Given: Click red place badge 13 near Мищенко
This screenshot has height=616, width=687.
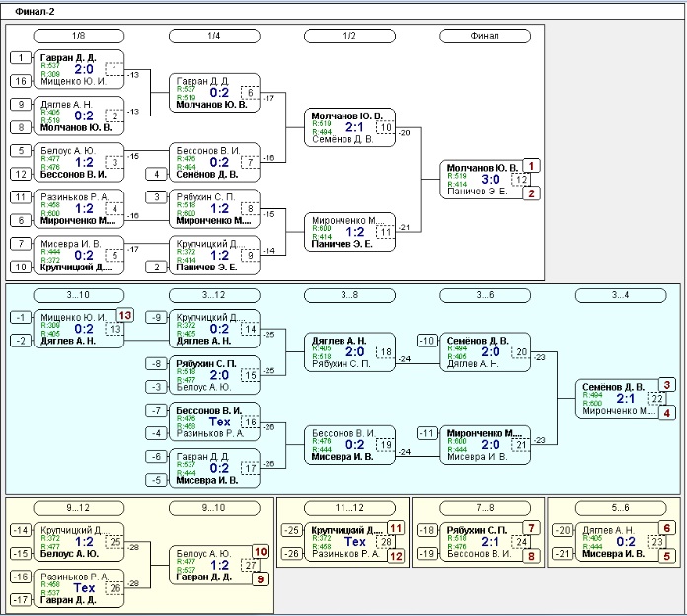Looking at the screenshot, I should (125, 316).
